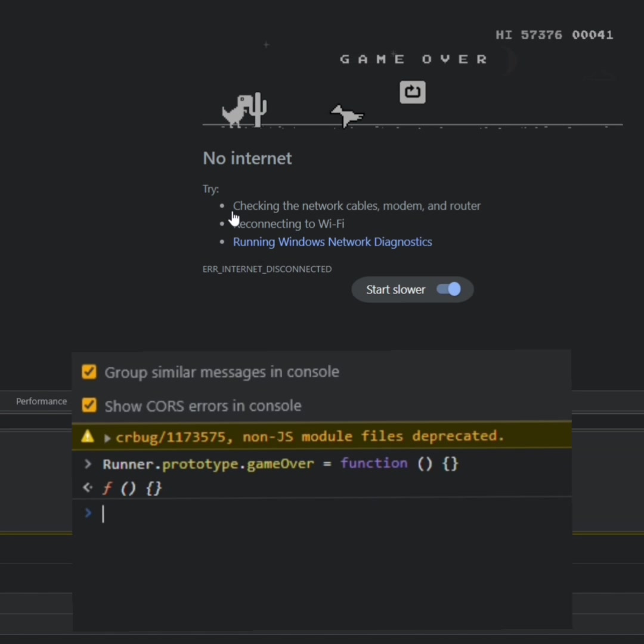Focus the console input line
This screenshot has height=644, width=644.
[322, 513]
